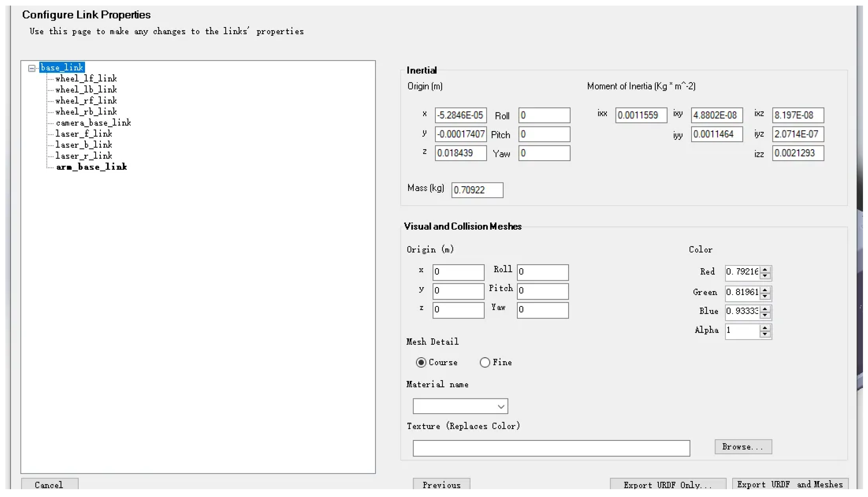Edit the mesh origin y field

458,291
